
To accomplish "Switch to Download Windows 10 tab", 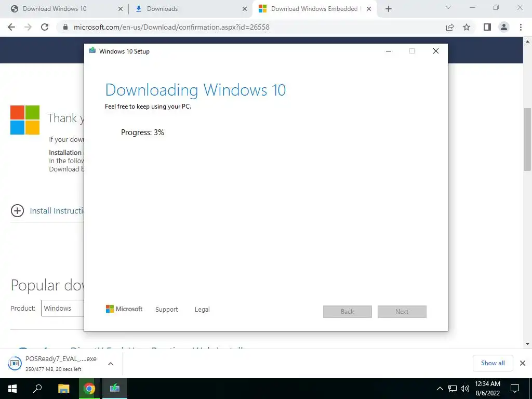I will 54,9.
